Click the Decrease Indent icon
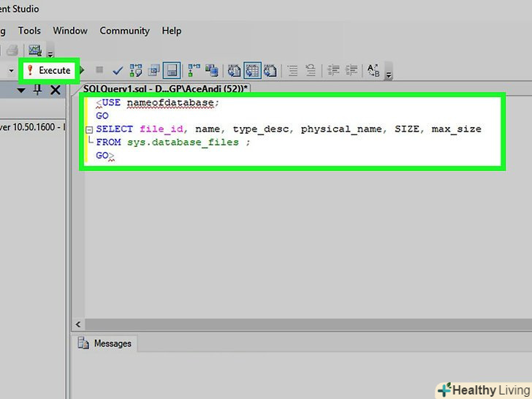 click(333, 70)
